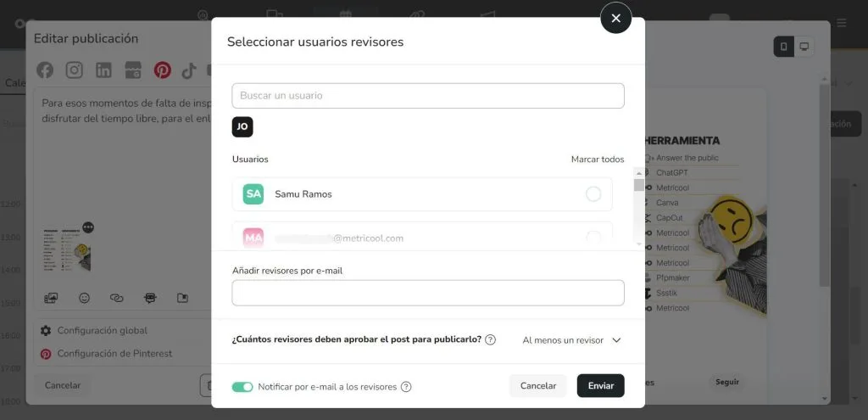Open the emoji picker icon
The height and width of the screenshot is (420, 868).
pyautogui.click(x=84, y=298)
